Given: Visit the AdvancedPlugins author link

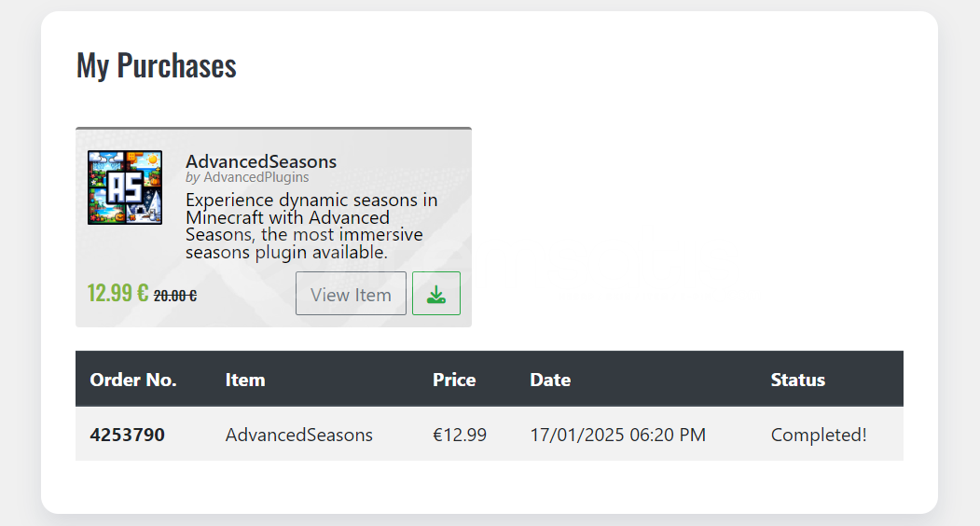Looking at the screenshot, I should click(255, 177).
